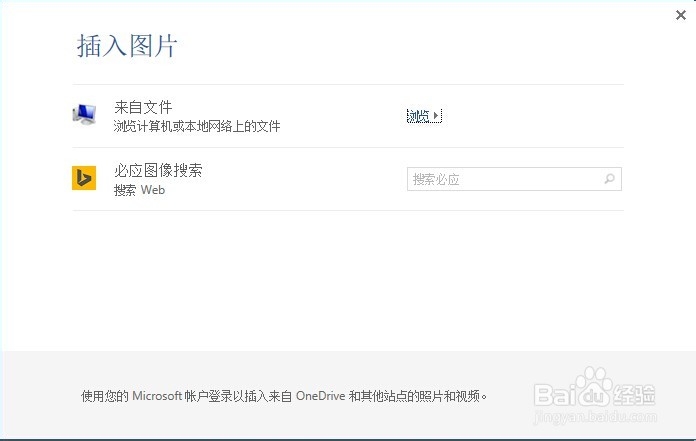Click the yellow Bing logo icon
Image resolution: width=696 pixels, height=441 pixels.
pos(84,178)
